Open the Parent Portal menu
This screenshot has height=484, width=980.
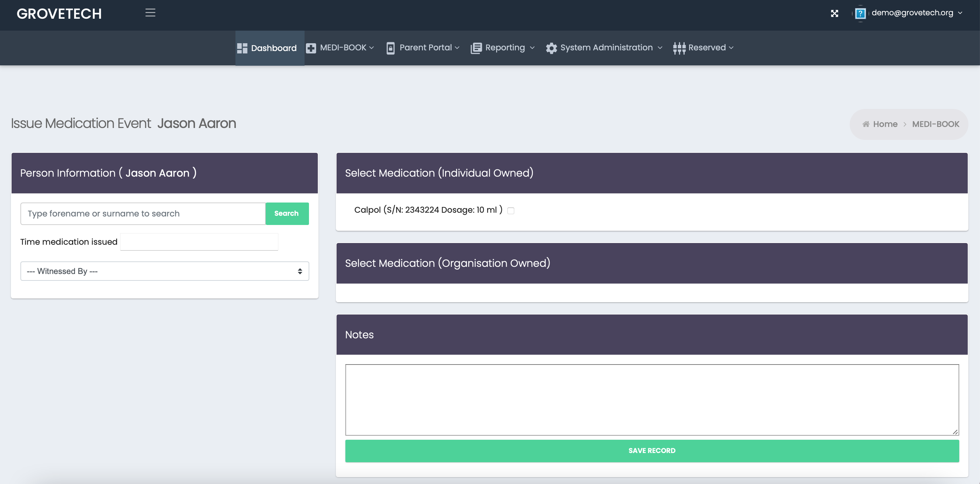(x=423, y=48)
